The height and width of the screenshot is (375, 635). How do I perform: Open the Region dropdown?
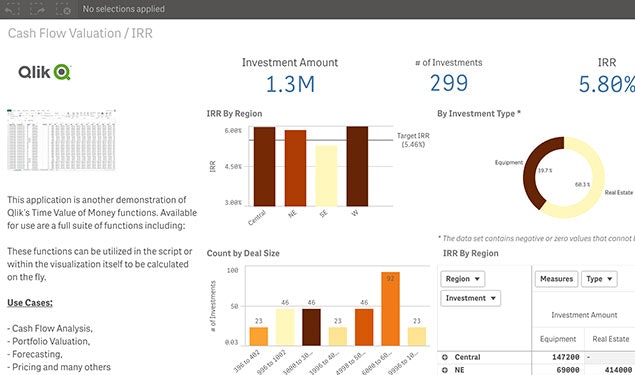(462, 279)
